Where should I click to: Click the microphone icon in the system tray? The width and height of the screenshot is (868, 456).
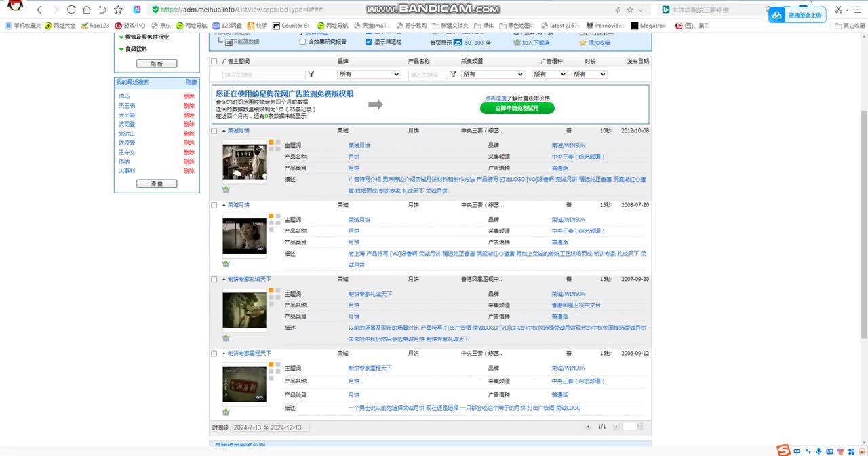pyautogui.click(x=819, y=451)
